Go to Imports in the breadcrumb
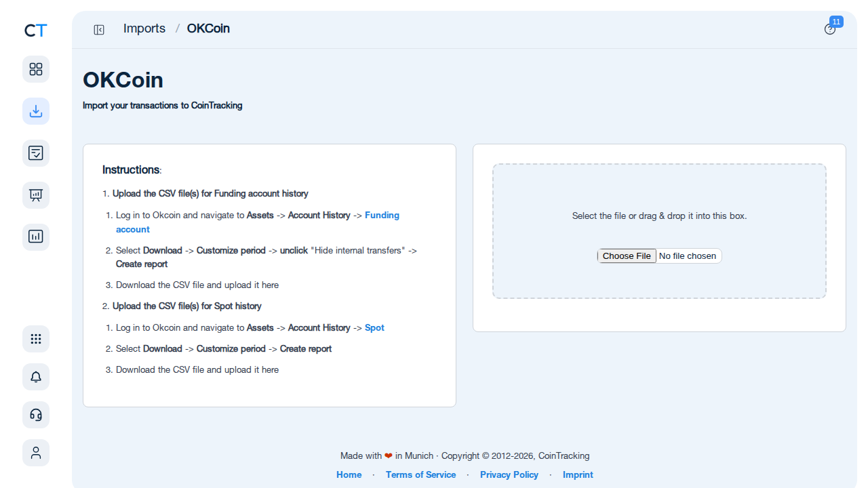 (144, 28)
